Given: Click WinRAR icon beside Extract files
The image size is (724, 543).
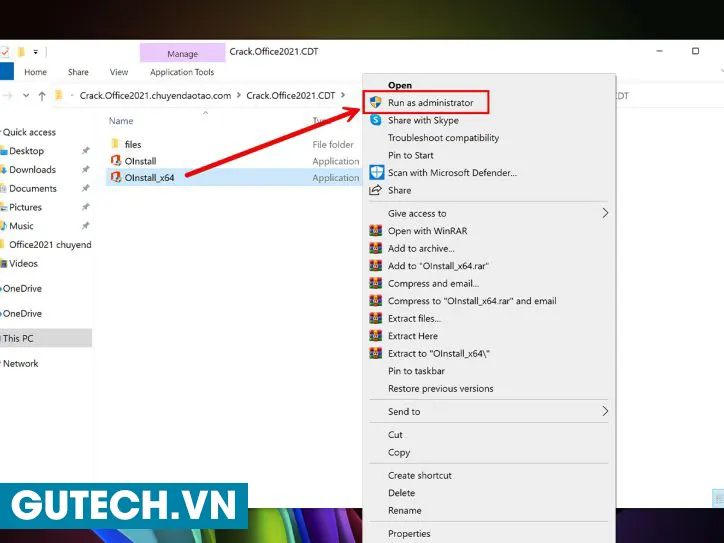Looking at the screenshot, I should [x=376, y=319].
